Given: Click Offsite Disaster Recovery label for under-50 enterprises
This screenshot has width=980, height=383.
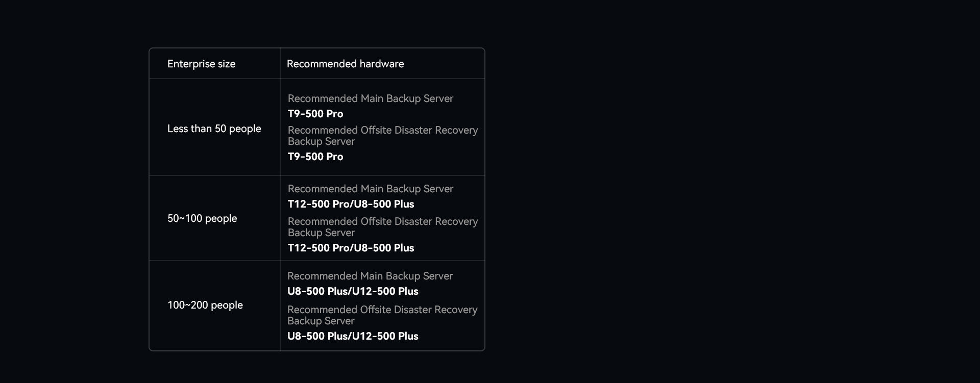Looking at the screenshot, I should point(382,136).
